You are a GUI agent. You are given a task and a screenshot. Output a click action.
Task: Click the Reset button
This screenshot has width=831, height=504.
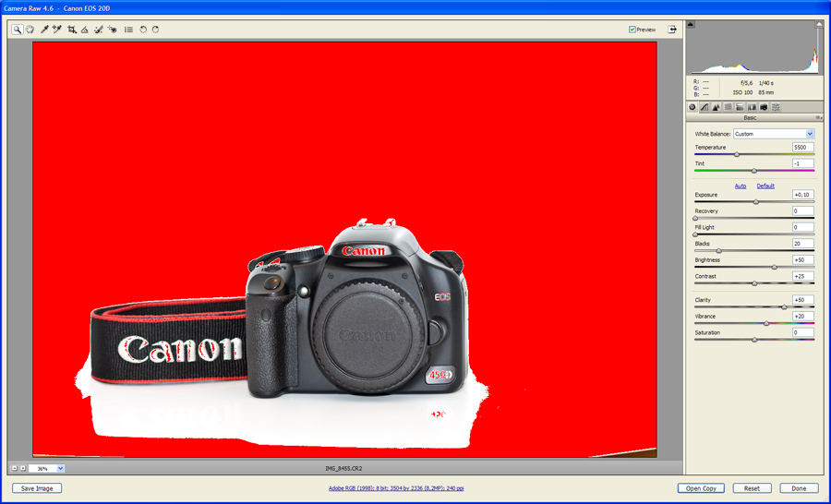point(752,488)
